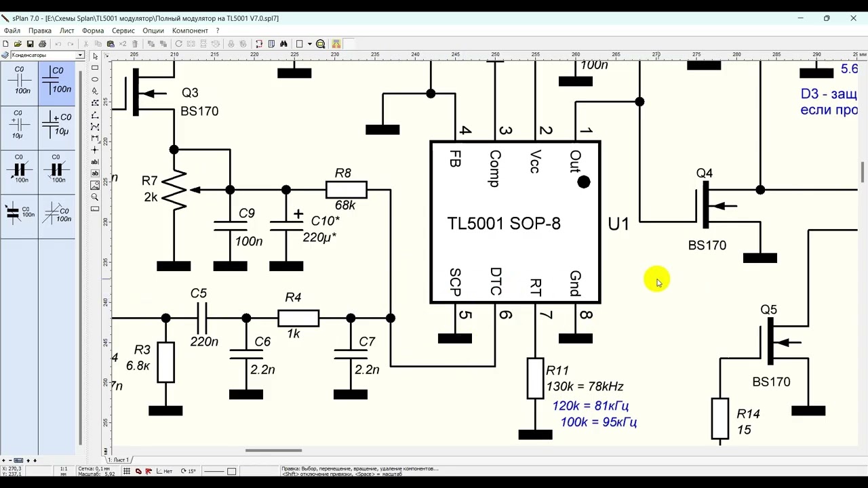Viewport: 868px width, 488px height.
Task: Select the freehand shape tool
Action: (95, 91)
